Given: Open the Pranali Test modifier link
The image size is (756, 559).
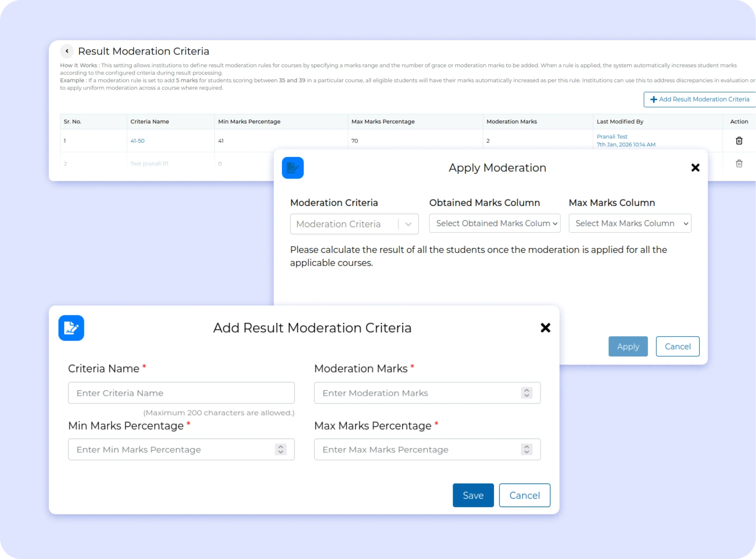Looking at the screenshot, I should tap(612, 137).
